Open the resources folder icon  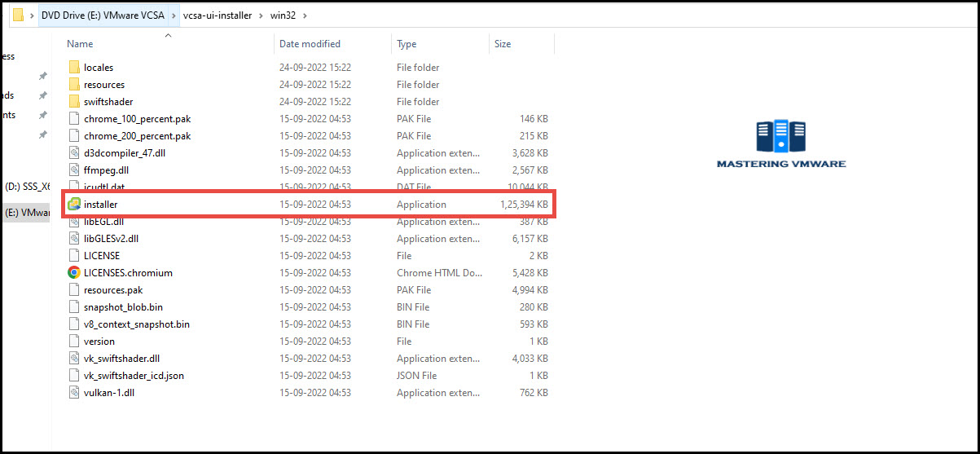[74, 85]
